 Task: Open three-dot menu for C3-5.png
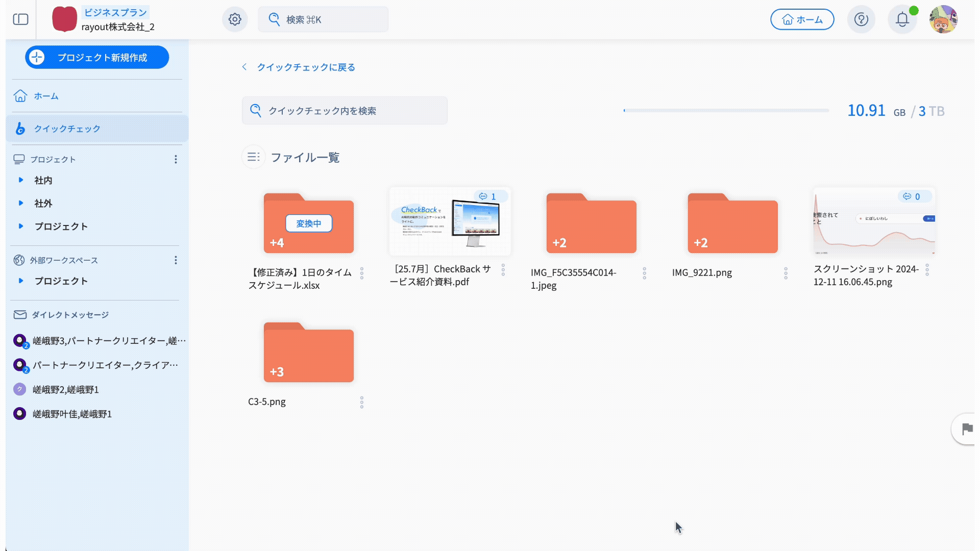362,403
